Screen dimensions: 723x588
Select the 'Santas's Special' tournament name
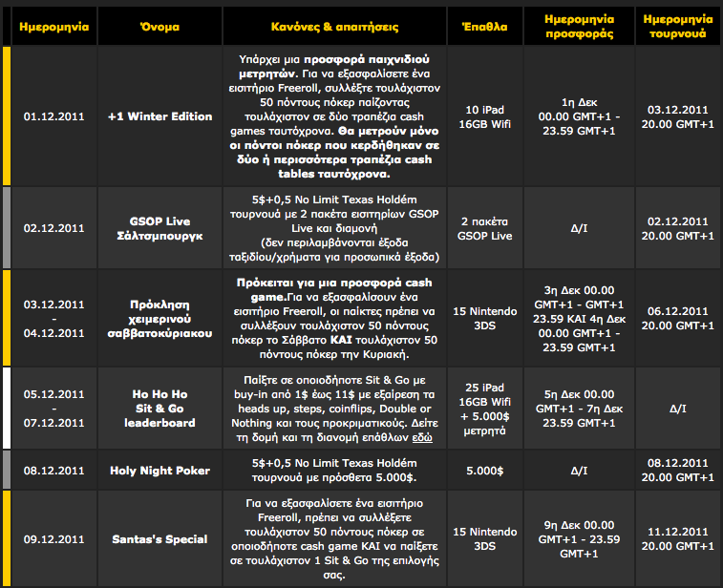click(159, 539)
